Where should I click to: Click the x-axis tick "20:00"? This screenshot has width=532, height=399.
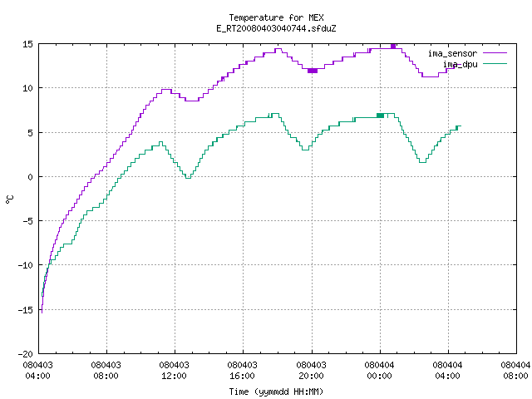pos(312,376)
